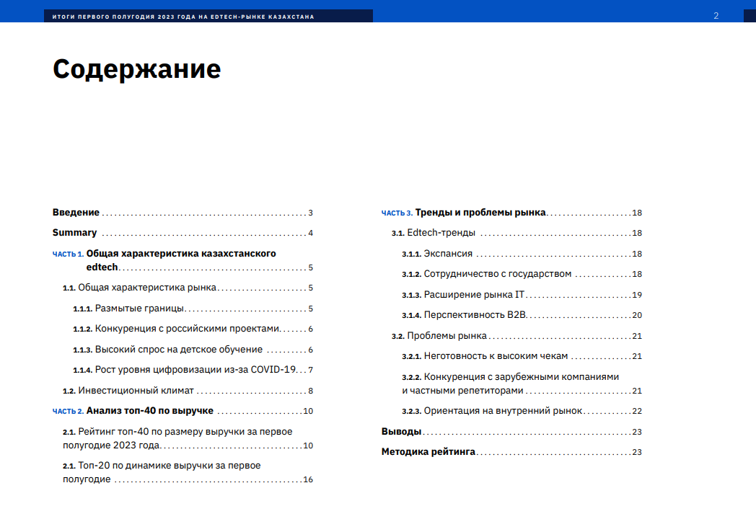Open part 3 «Тренды и проблемы рынка»

511,213
